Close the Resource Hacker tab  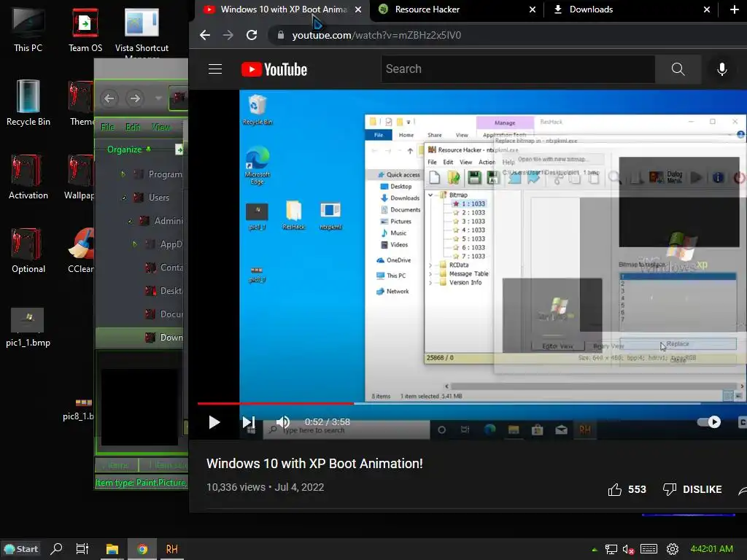point(532,9)
